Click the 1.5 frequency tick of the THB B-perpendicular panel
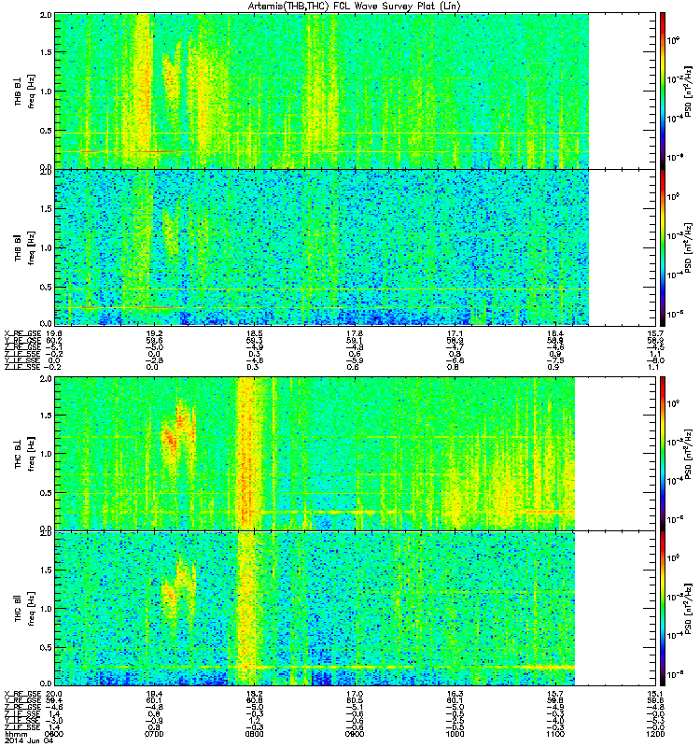This screenshot has height=747, width=700. pyautogui.click(x=46, y=52)
